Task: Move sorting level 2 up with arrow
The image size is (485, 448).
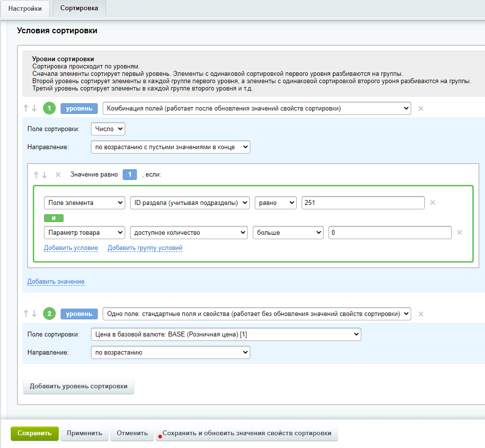Action: pyautogui.click(x=26, y=314)
